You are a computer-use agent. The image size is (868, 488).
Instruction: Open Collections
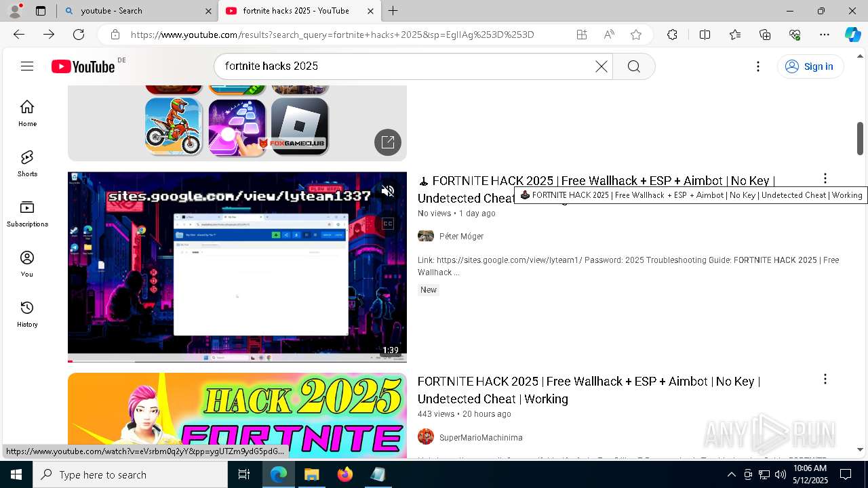pos(765,35)
